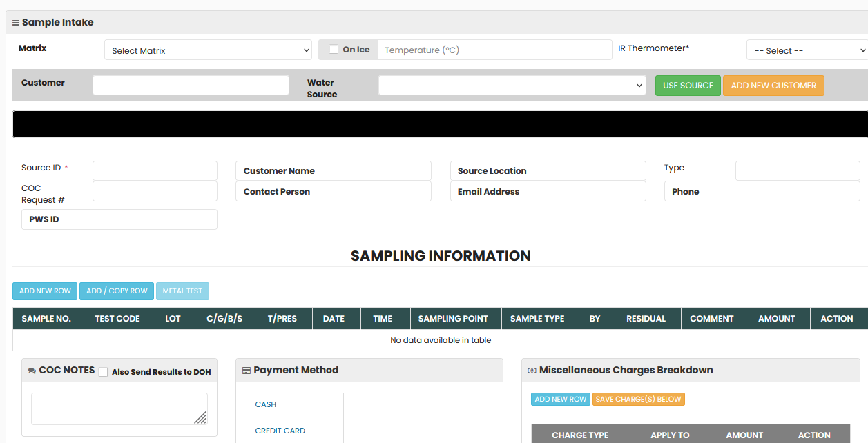
Task: Click the BY column header
Action: coord(598,318)
